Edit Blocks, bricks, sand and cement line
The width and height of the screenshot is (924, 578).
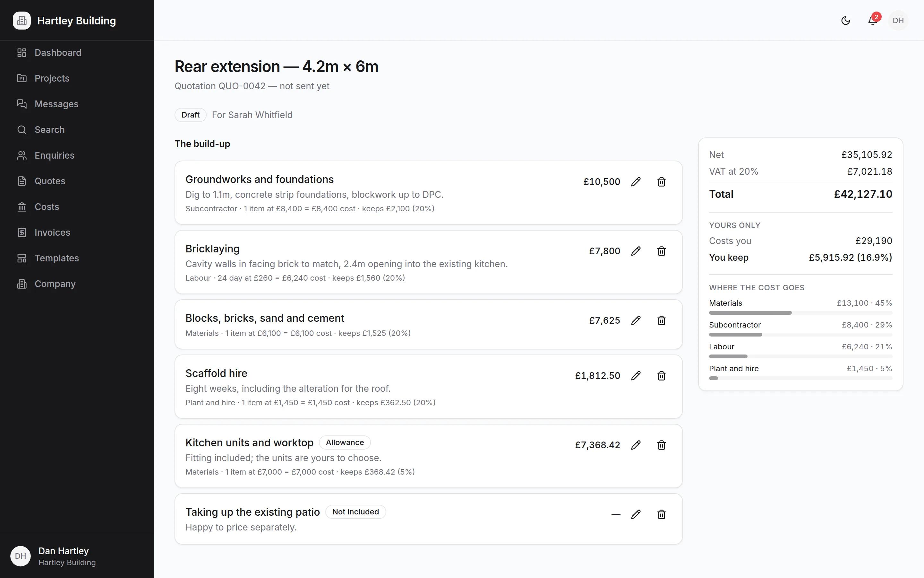pos(636,320)
